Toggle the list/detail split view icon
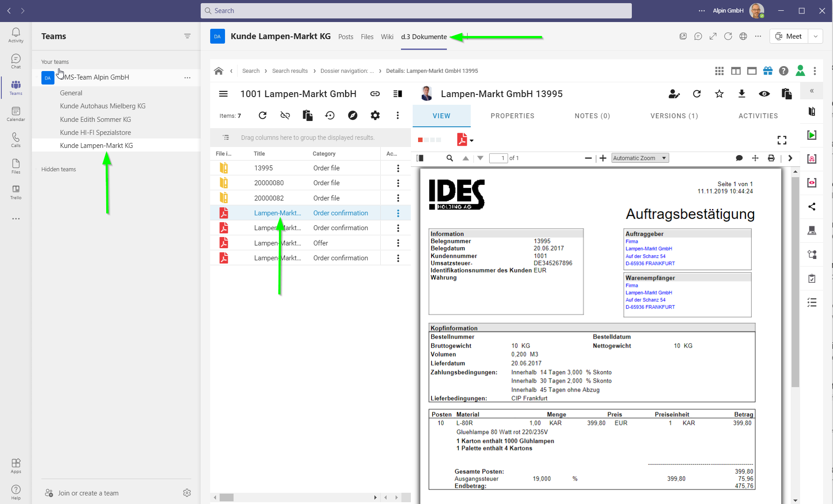This screenshot has height=504, width=833. coord(397,94)
